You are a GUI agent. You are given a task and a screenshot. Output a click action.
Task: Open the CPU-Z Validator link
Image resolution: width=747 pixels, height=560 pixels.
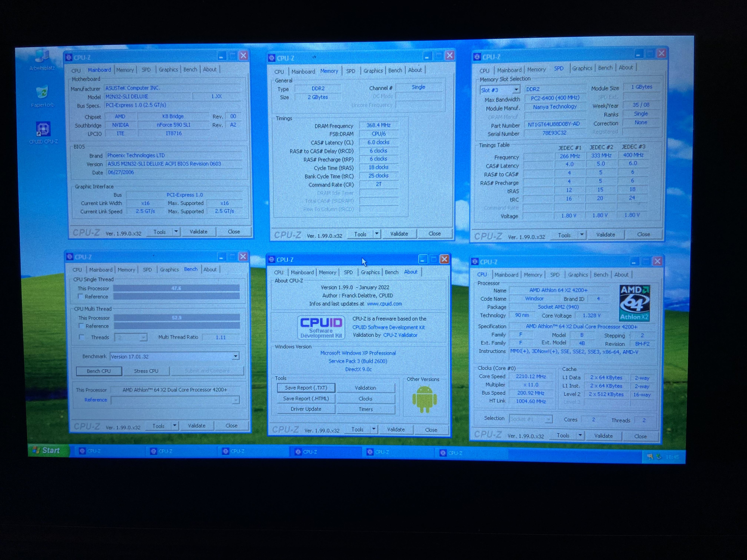(400, 335)
